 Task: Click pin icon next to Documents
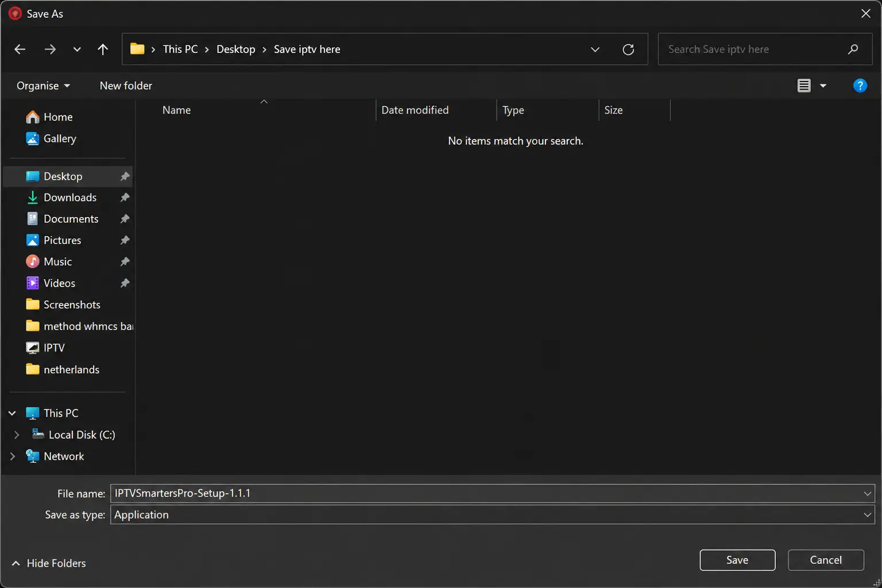click(x=125, y=219)
